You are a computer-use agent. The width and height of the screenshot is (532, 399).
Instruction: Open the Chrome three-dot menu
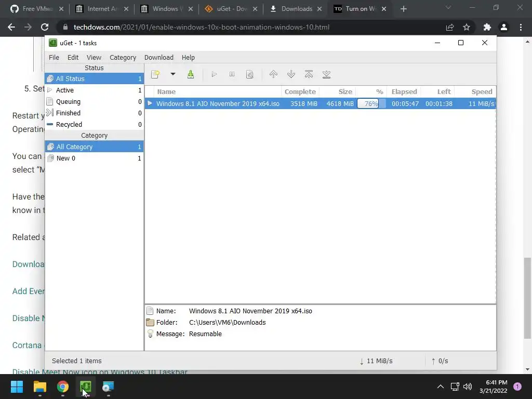[521, 27]
